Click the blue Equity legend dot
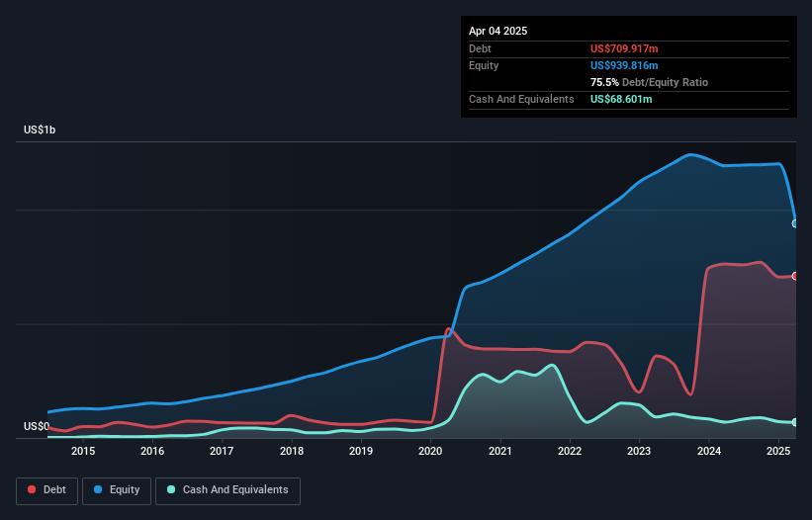This screenshot has width=812, height=520. (98, 489)
